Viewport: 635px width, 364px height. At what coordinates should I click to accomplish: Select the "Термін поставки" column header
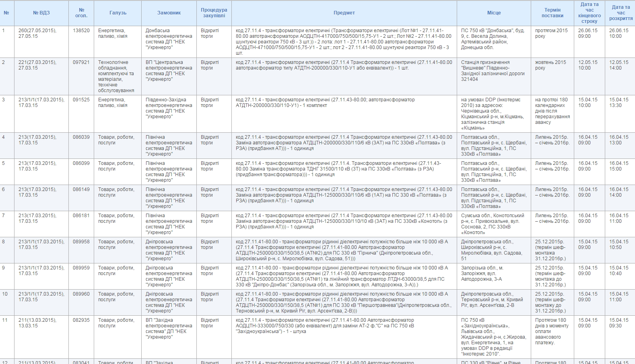tap(552, 13)
